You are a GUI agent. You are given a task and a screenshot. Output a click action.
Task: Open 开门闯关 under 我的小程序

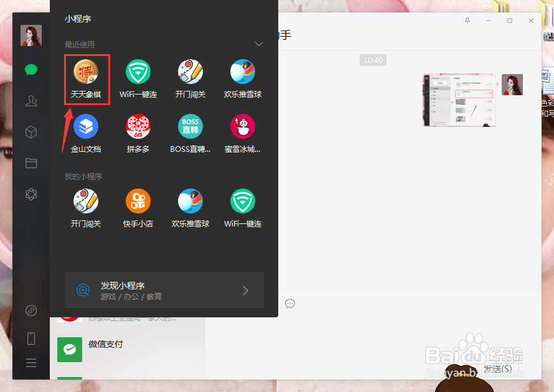click(86, 208)
